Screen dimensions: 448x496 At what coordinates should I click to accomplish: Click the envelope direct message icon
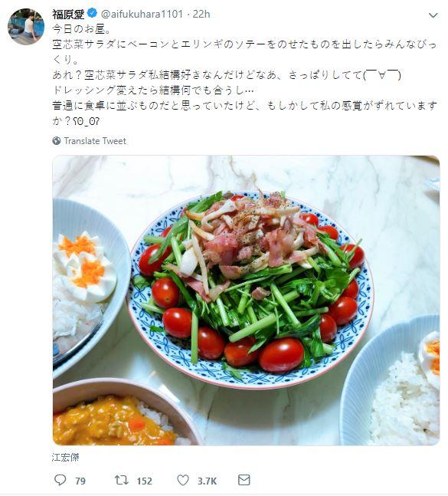point(244,480)
